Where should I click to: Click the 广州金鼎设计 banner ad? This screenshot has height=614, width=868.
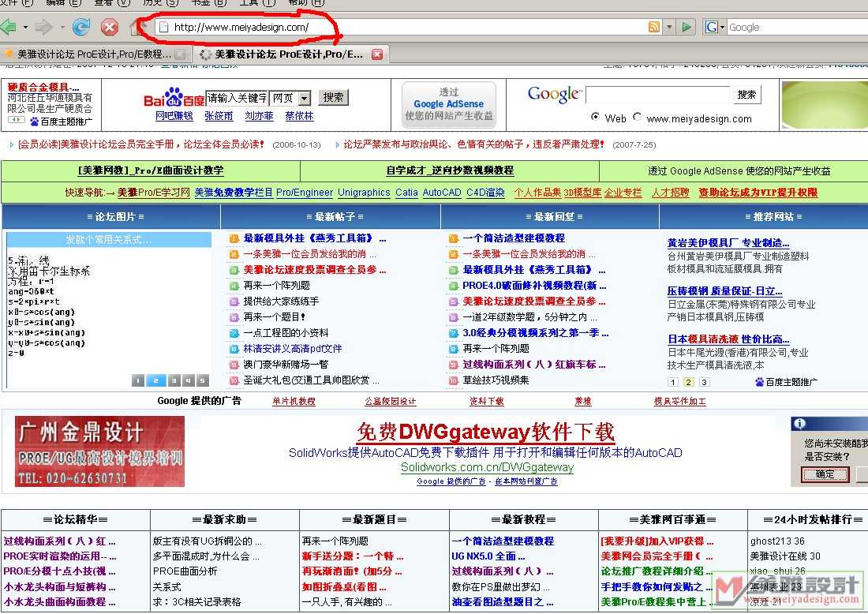pos(99,451)
